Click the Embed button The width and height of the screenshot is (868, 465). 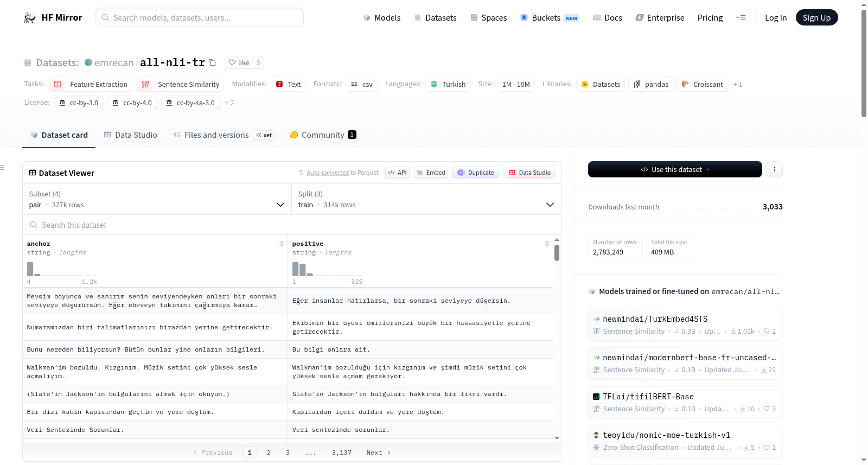pos(431,173)
